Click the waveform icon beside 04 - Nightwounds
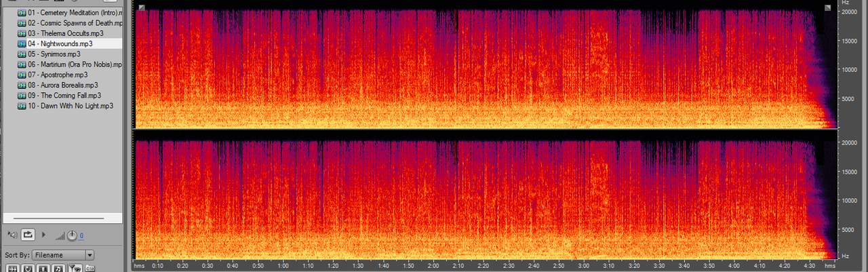 [x=22, y=43]
